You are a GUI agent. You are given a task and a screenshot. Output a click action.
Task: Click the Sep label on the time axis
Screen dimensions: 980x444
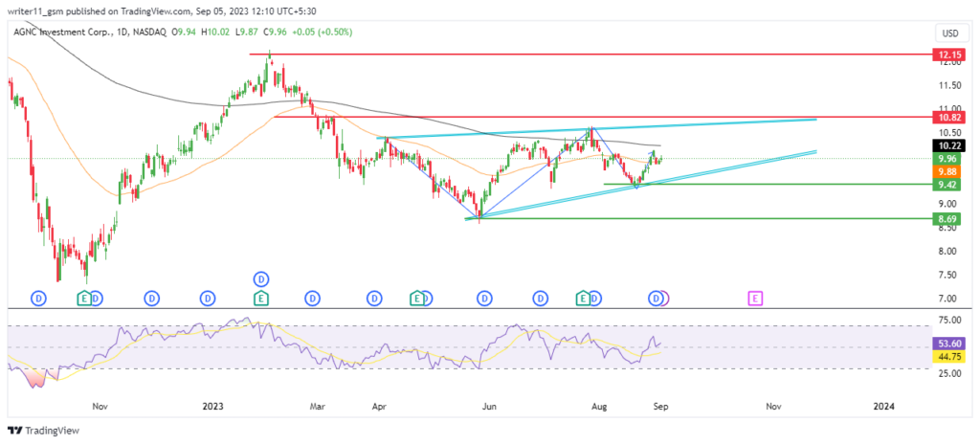click(661, 407)
